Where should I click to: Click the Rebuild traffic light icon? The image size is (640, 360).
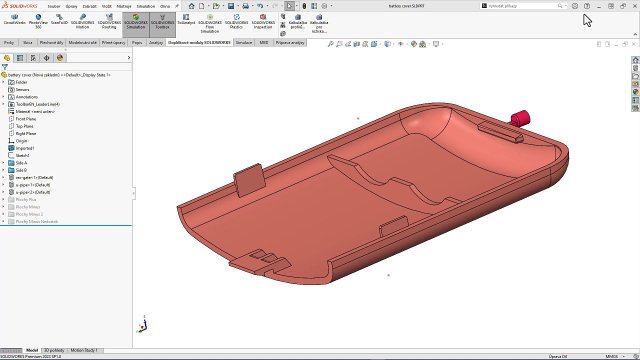coord(304,6)
